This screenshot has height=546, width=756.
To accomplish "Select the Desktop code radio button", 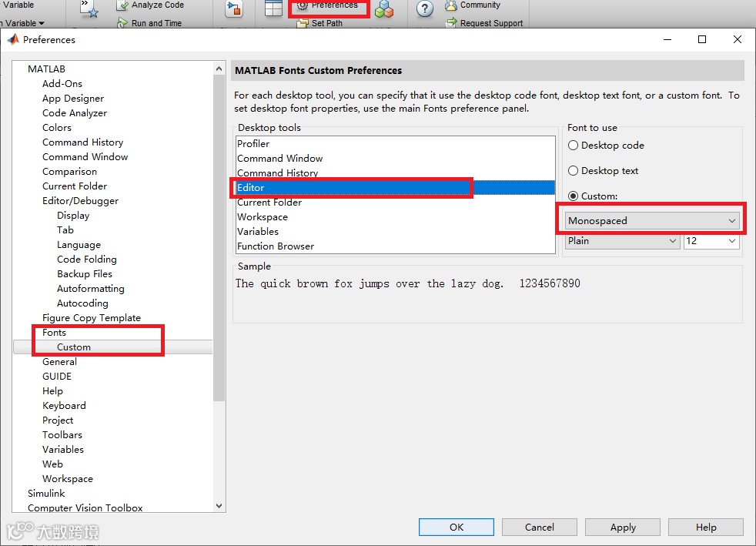I will click(573, 146).
